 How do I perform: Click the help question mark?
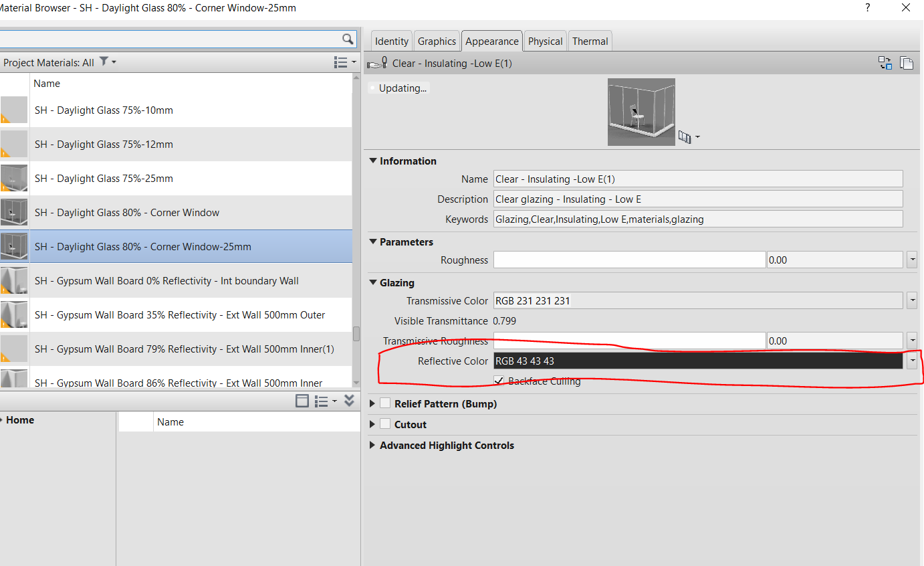868,8
